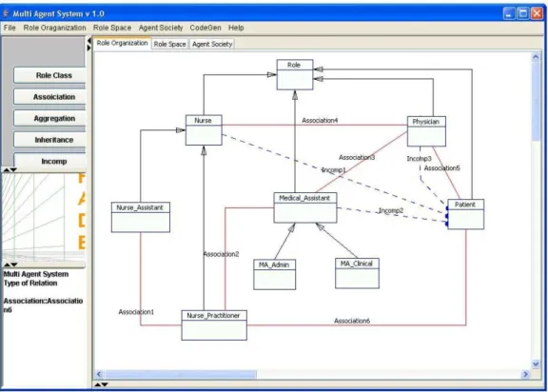Open the File menu
The image size is (548, 392).
[10, 28]
